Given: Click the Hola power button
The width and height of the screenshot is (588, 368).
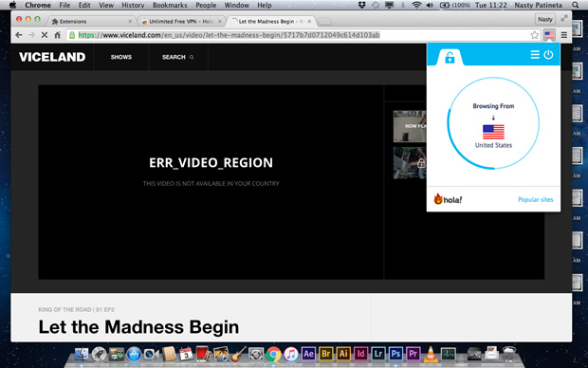Looking at the screenshot, I should 548,55.
